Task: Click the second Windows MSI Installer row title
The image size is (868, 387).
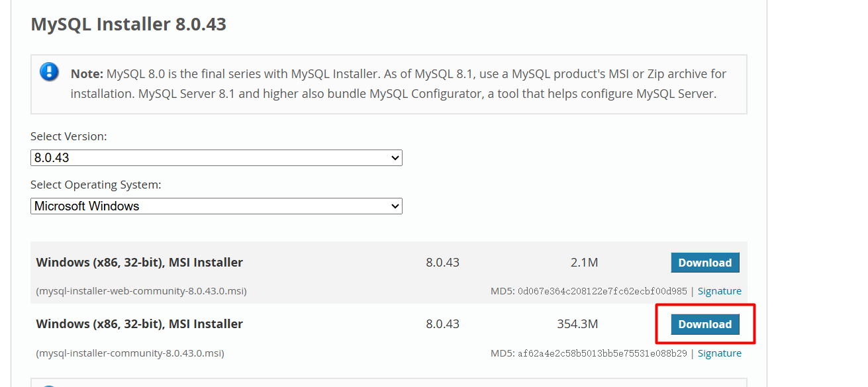Action: coord(139,324)
